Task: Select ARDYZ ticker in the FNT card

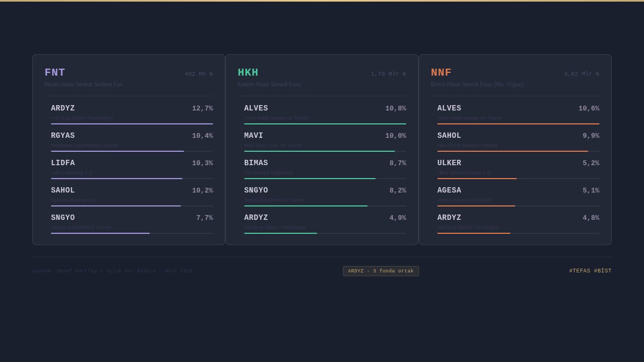Action: coord(63,108)
